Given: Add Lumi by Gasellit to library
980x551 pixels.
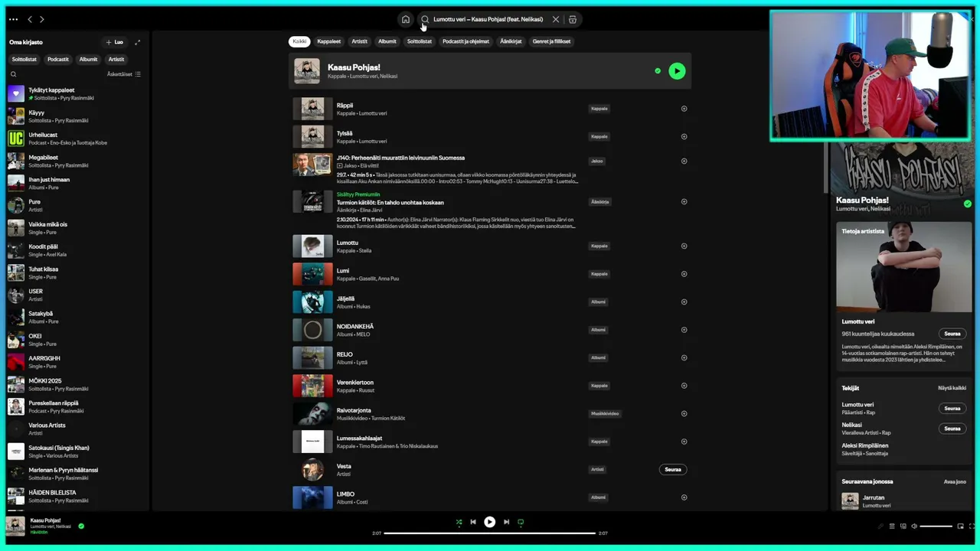Looking at the screenshot, I should point(684,274).
